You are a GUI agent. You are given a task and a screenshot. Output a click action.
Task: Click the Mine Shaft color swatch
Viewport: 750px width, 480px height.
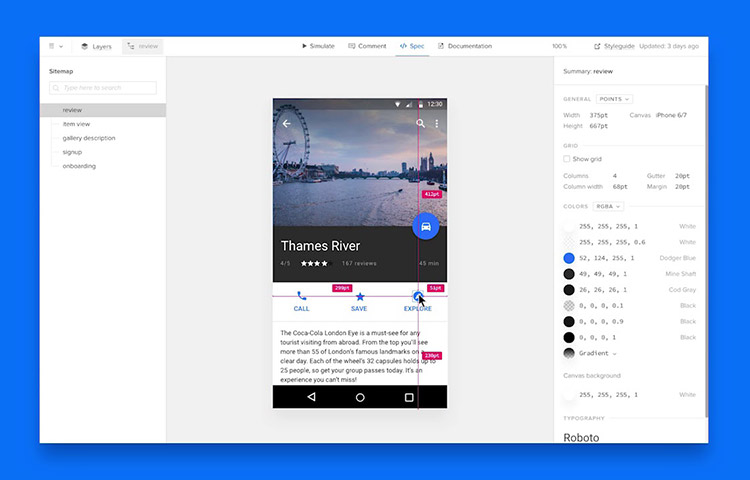click(569, 274)
